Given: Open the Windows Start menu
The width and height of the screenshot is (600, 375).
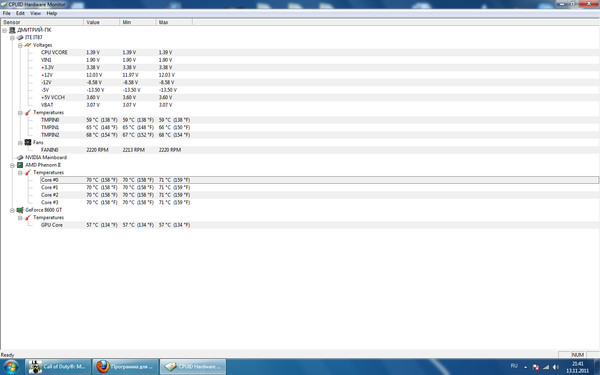Looking at the screenshot, I should pos(11,367).
